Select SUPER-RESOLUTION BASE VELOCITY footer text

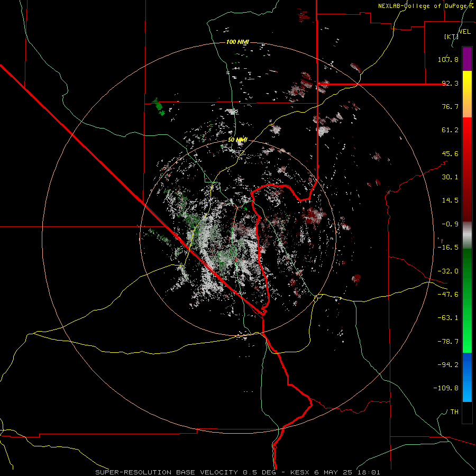click(167, 472)
